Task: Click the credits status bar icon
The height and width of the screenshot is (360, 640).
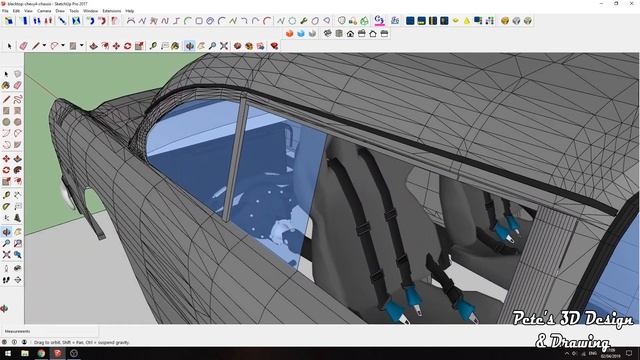Action: coord(14,342)
